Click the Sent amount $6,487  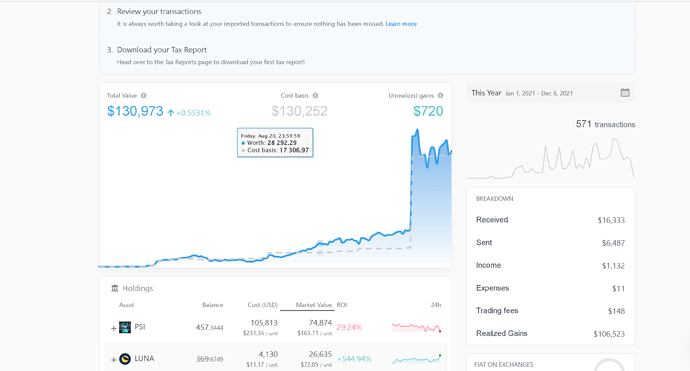(613, 243)
